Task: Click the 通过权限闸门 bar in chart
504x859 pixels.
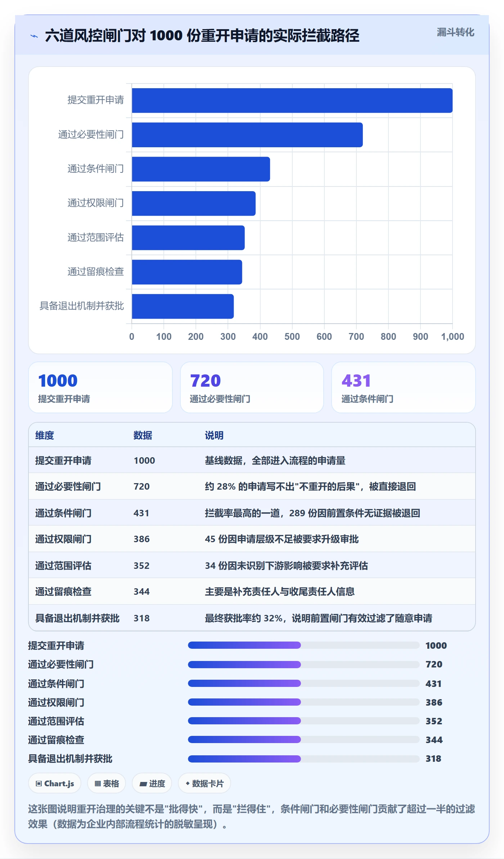Action: click(x=194, y=203)
